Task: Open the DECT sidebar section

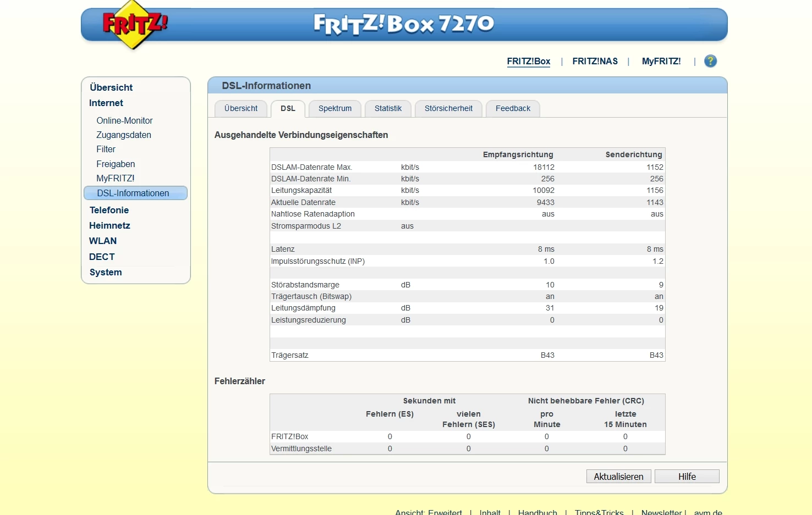Action: click(102, 257)
